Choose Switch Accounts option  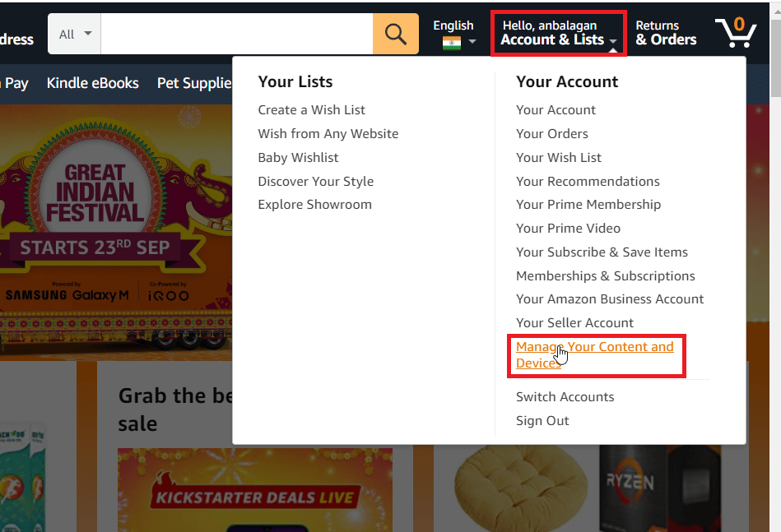pyautogui.click(x=565, y=397)
